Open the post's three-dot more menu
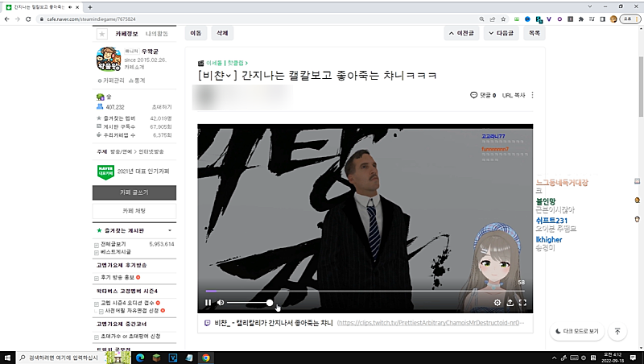 click(533, 95)
